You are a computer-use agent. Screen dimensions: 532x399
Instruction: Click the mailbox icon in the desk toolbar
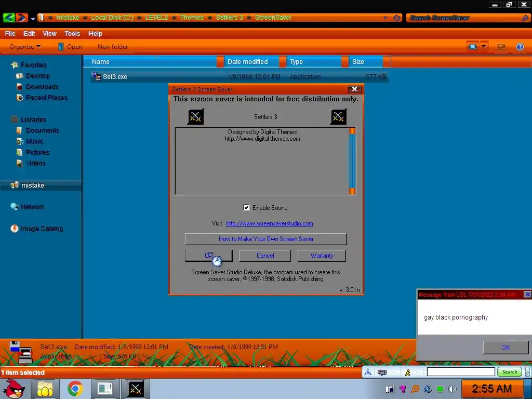(x=382, y=373)
